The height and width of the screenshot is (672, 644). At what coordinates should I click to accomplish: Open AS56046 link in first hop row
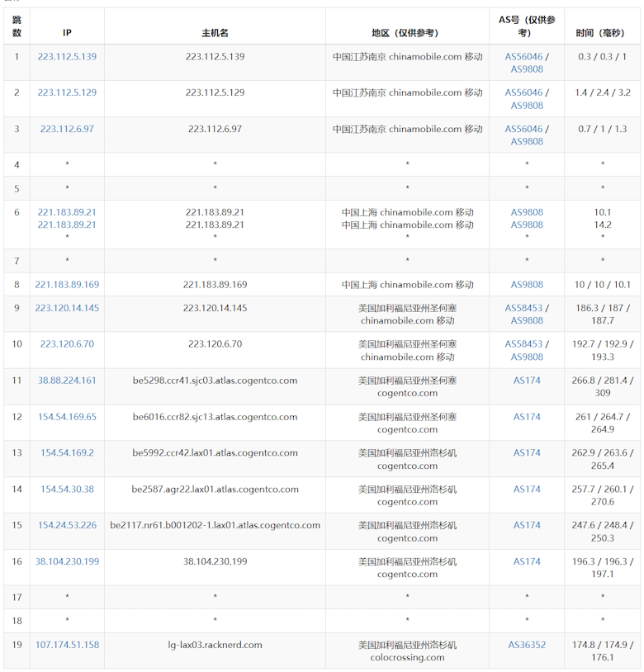coord(523,57)
